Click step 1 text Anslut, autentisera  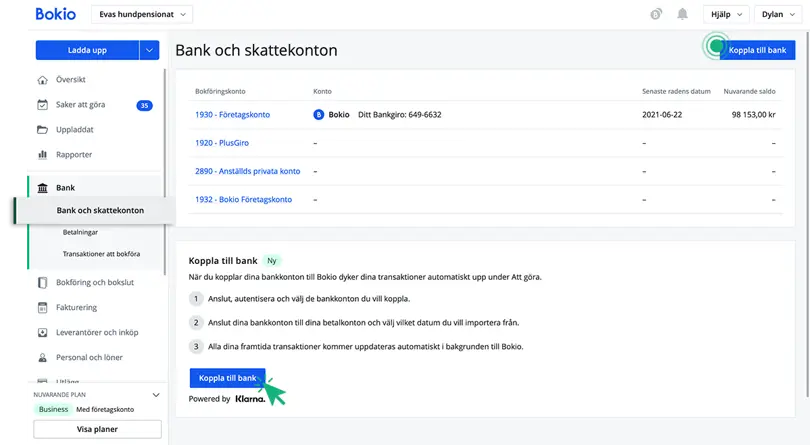coord(309,299)
